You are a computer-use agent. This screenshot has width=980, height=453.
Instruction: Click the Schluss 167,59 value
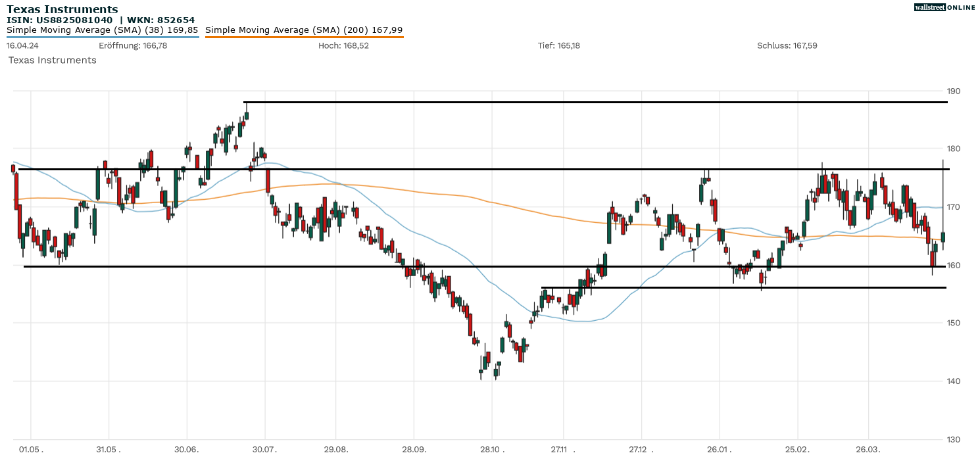click(x=787, y=45)
